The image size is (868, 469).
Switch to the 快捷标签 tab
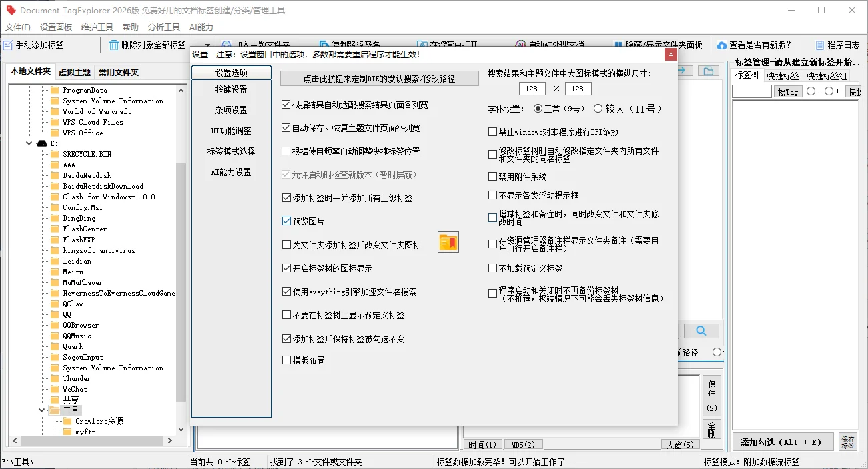point(783,76)
